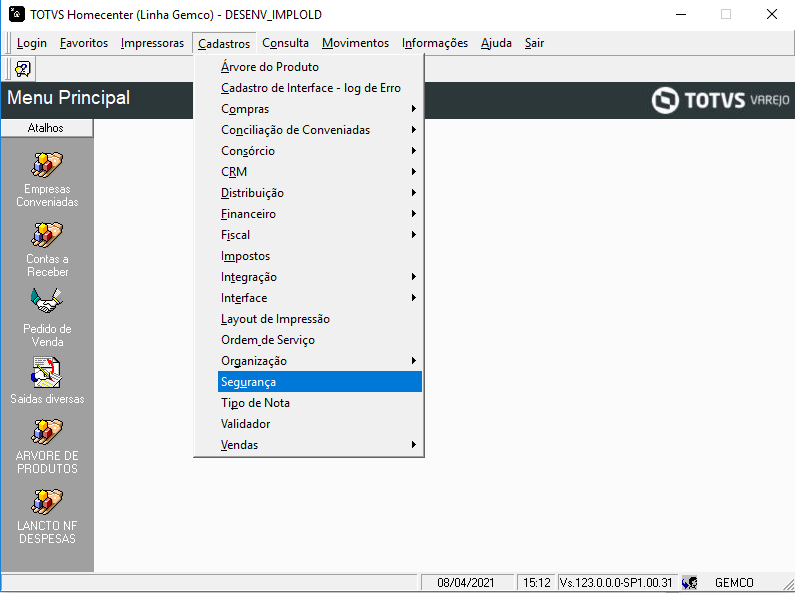Choose Tipo de Nota menu entry

[x=320, y=403]
